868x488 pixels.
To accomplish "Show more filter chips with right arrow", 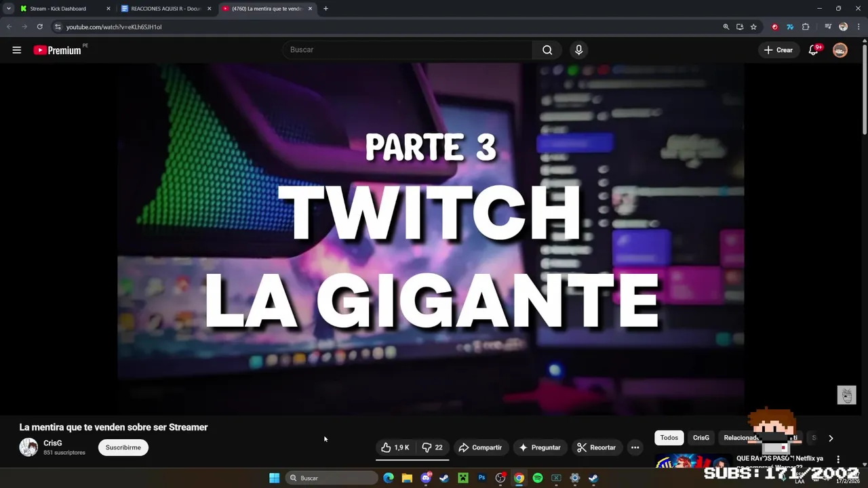I will tap(831, 438).
